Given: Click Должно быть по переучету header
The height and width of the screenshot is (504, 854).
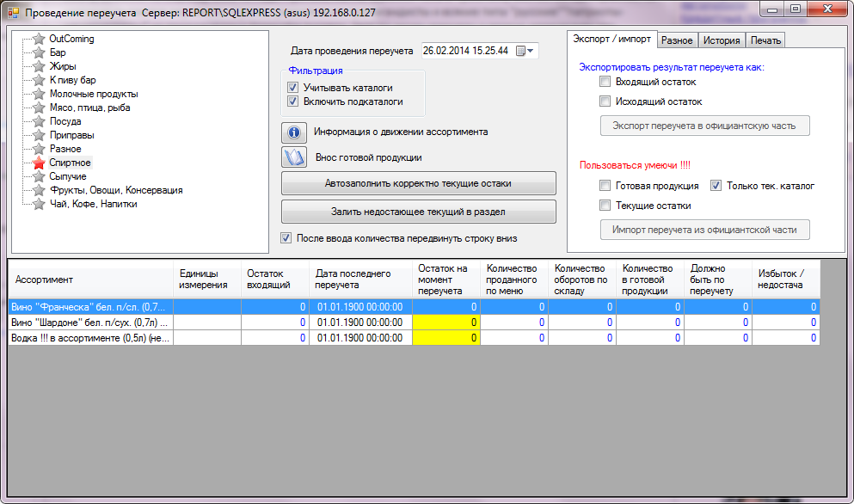Looking at the screenshot, I should click(x=718, y=280).
